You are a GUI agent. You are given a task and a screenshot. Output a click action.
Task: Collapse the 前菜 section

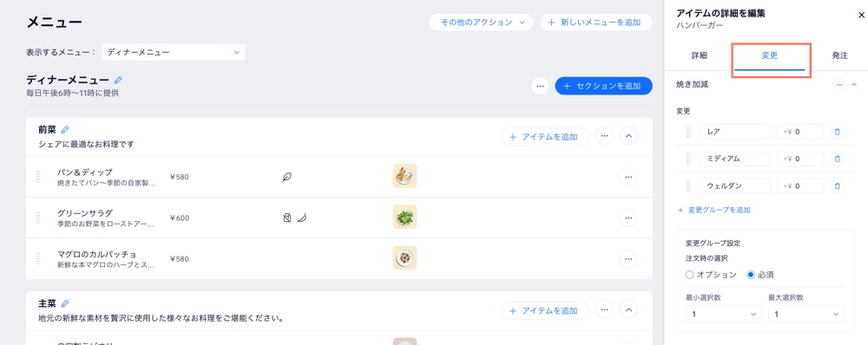pyautogui.click(x=628, y=136)
